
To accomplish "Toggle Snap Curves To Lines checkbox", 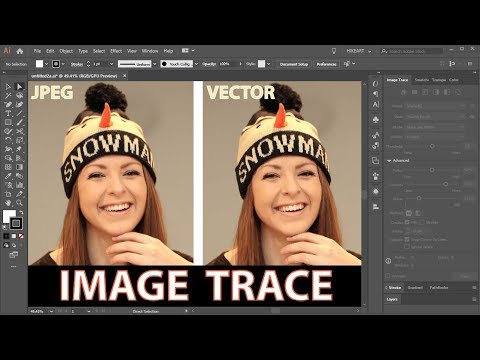I will pos(407,239).
